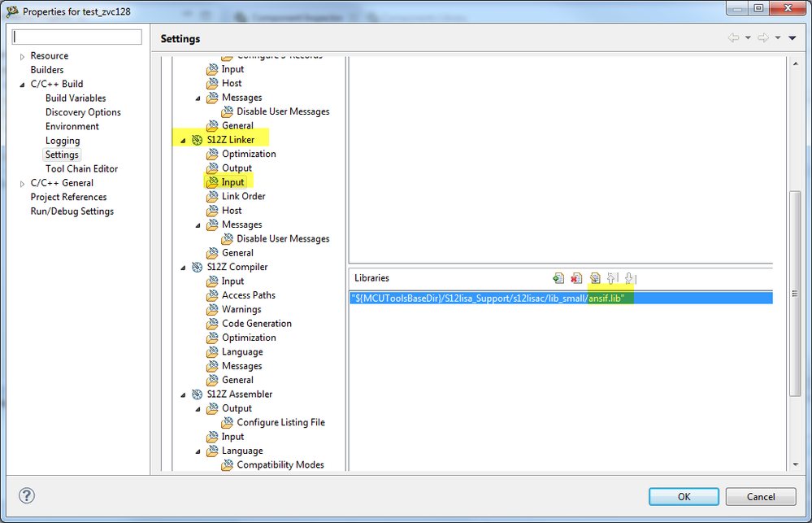Open Messages under S12Z Compiler
Viewport: 812px width, 523px height.
coord(242,366)
